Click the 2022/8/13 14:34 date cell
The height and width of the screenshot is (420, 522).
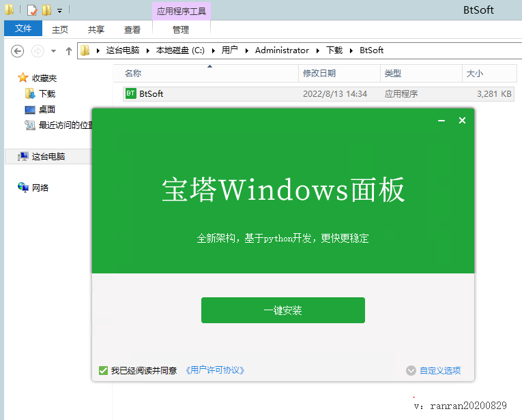335,94
